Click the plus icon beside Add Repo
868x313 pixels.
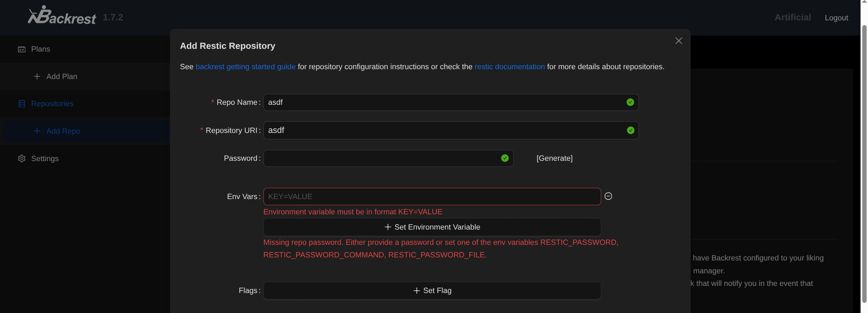point(37,131)
